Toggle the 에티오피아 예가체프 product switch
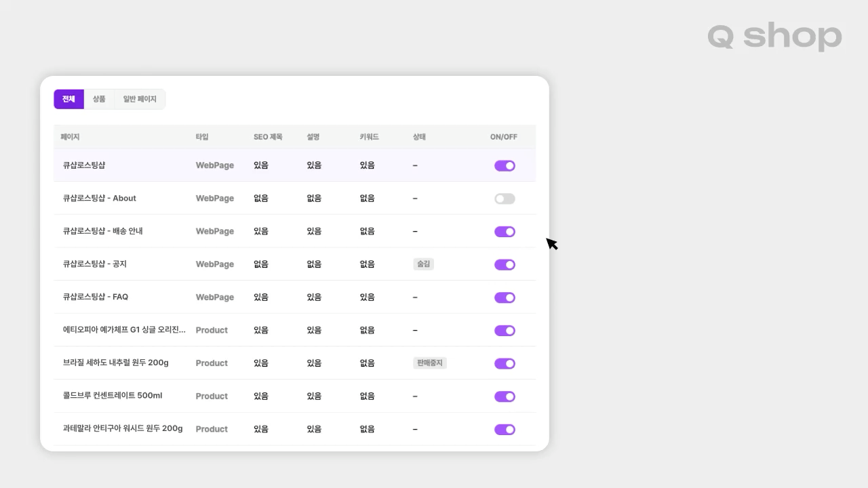 click(505, 331)
